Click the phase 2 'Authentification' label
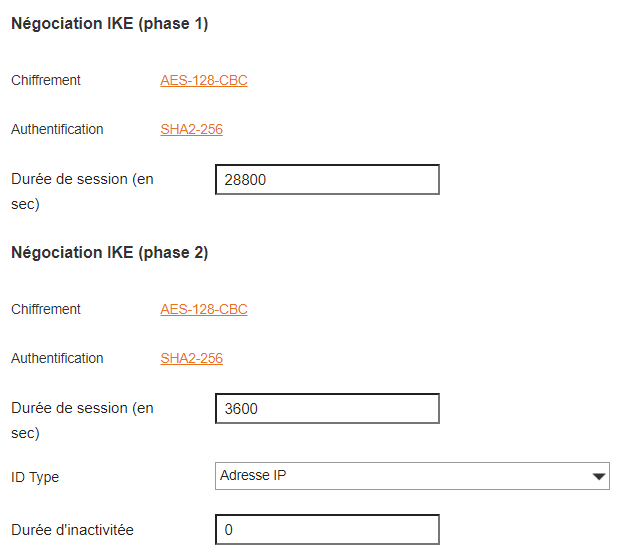 [x=57, y=359]
